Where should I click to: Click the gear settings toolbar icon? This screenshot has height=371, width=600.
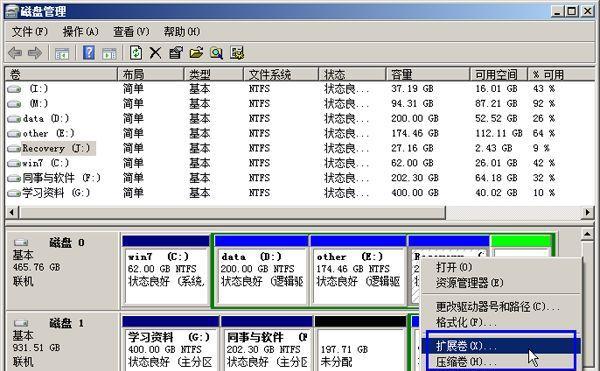(237, 53)
